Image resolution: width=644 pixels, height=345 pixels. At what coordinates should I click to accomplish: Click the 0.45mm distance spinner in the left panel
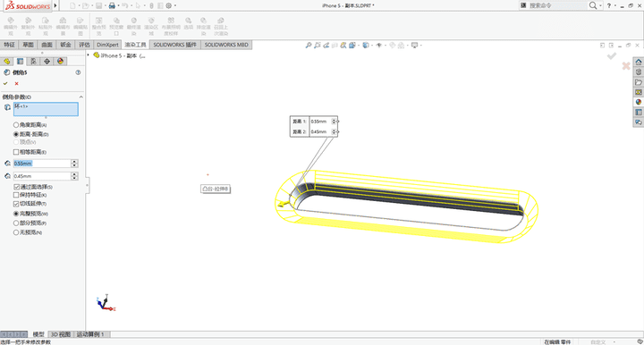(x=74, y=176)
